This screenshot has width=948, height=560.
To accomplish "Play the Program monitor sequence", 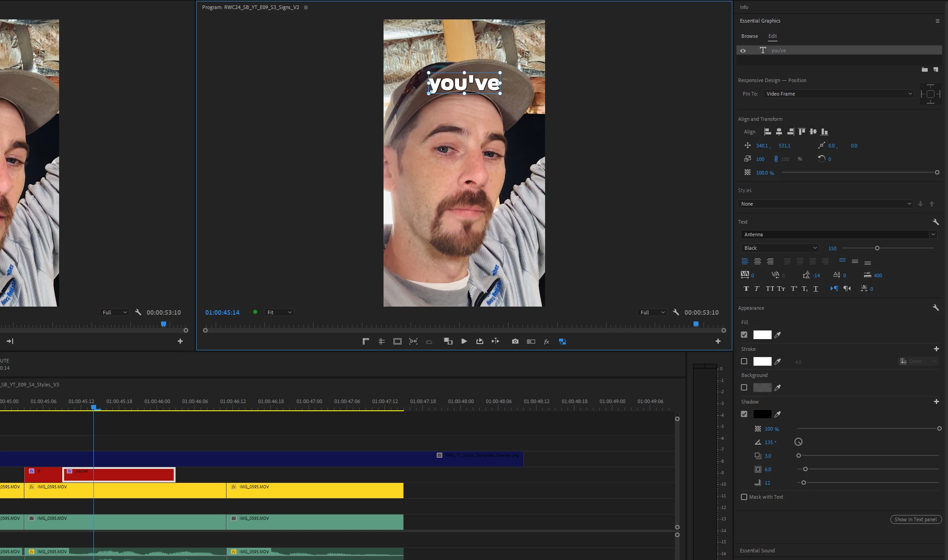I will pyautogui.click(x=464, y=341).
